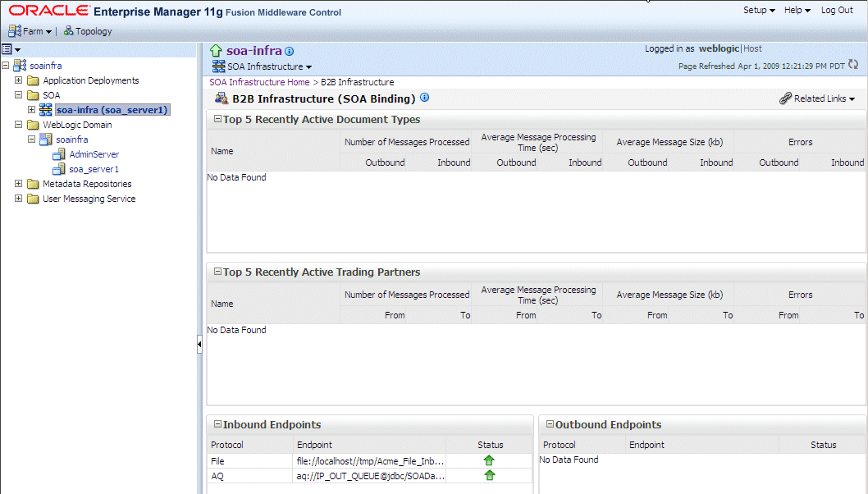This screenshot has height=494, width=868.
Task: Click the Host link near weblogic
Action: pyautogui.click(x=752, y=48)
